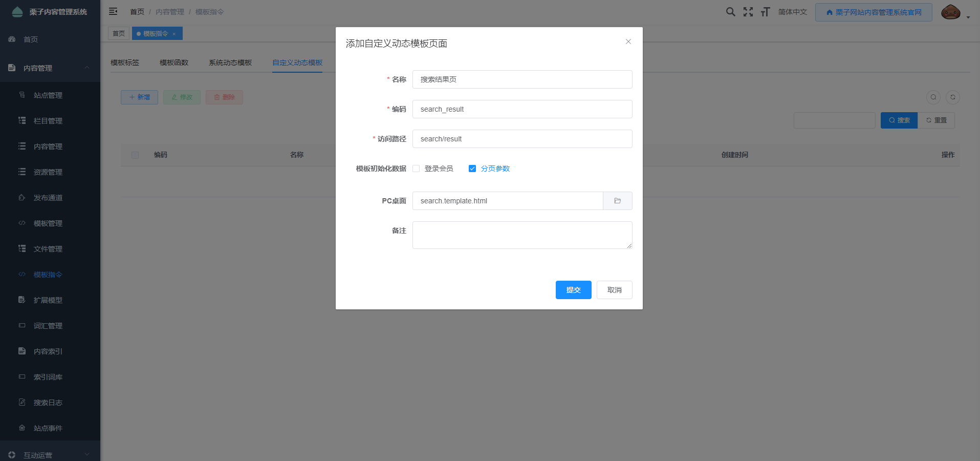The height and width of the screenshot is (461, 980).
Task: Enable the 登录会员 checkbox
Action: coord(416,169)
